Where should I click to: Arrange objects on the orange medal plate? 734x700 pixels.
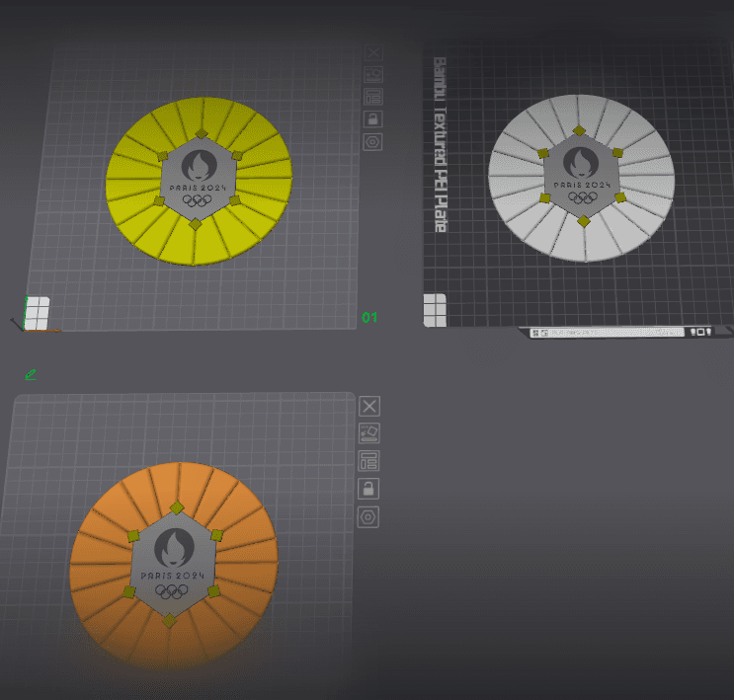(368, 461)
